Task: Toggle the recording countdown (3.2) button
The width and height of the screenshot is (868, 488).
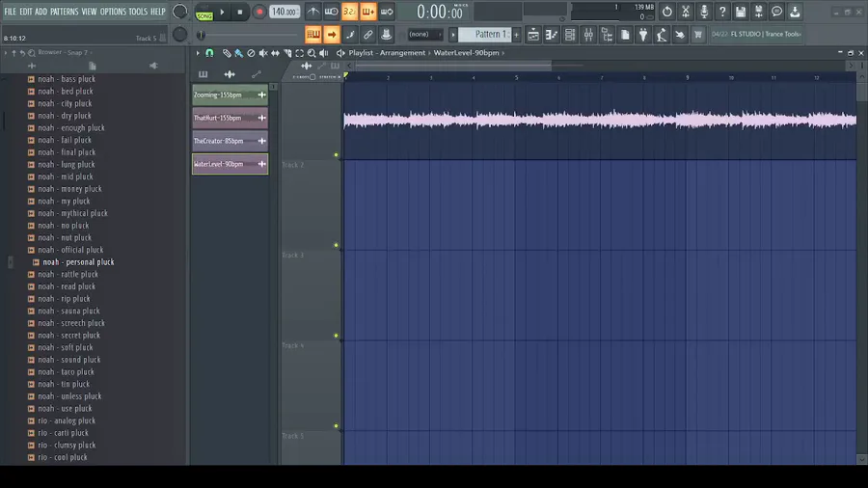Action: coord(349,12)
